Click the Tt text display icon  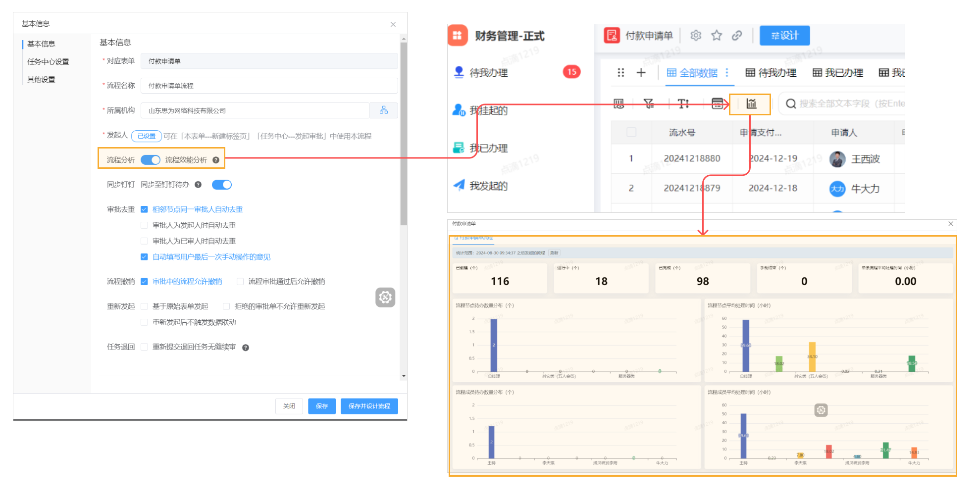(683, 104)
